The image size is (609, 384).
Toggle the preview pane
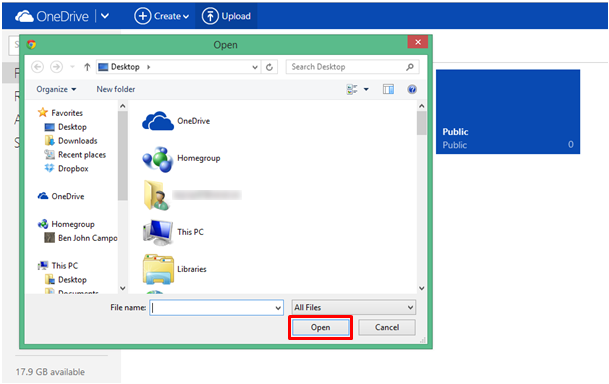point(388,89)
